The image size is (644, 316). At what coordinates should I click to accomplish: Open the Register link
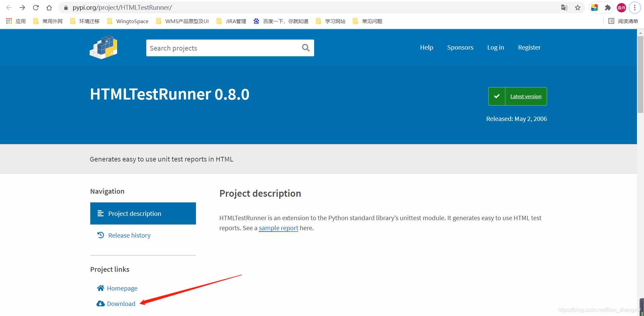point(529,48)
